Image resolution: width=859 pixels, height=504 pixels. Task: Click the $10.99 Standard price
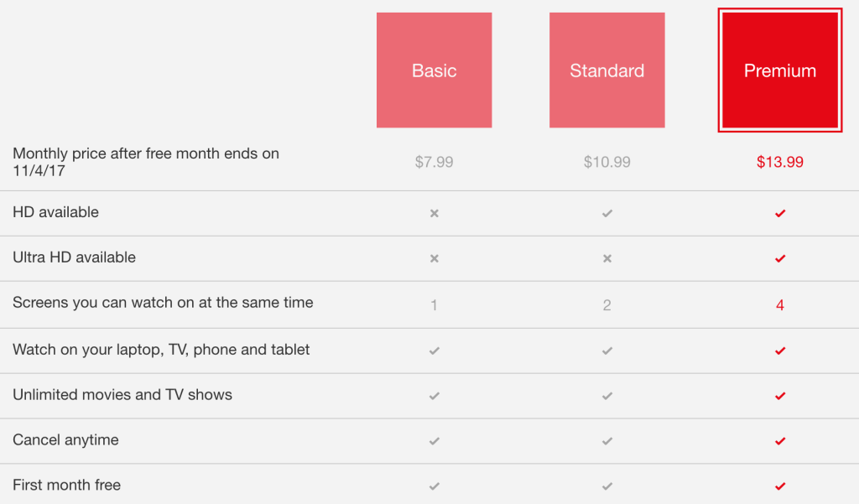pos(607,162)
